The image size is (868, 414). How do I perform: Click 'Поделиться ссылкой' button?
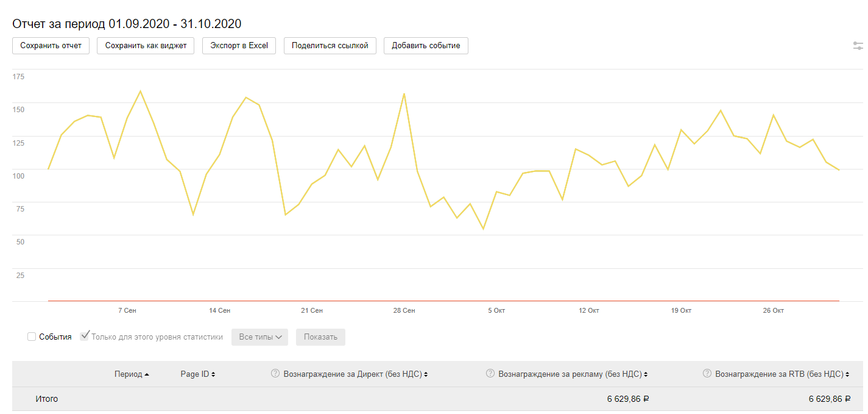330,46
